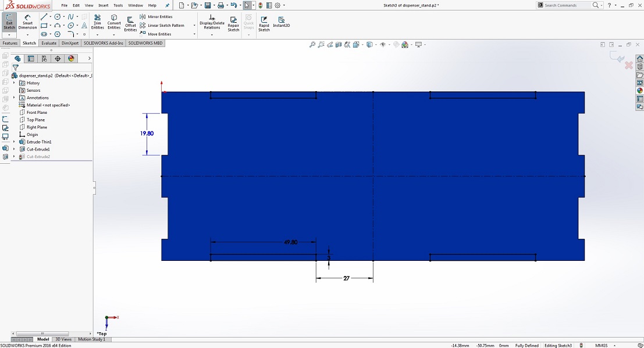Image resolution: width=644 pixels, height=348 pixels.
Task: Click in the Search Commands field
Action: (x=567, y=5)
